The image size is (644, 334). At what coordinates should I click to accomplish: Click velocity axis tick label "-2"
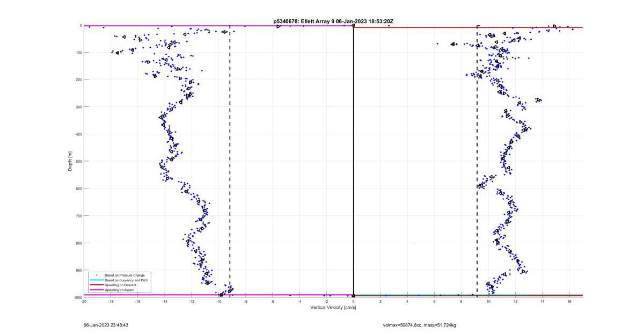326,302
